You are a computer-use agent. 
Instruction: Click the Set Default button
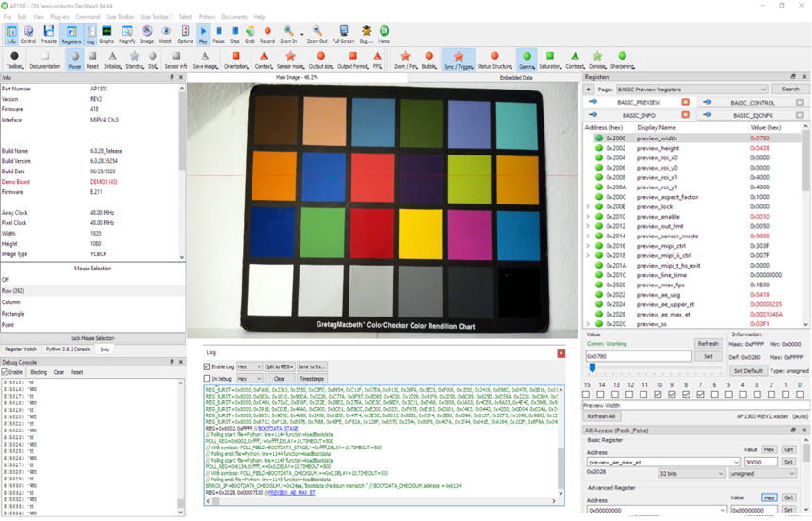coord(748,371)
